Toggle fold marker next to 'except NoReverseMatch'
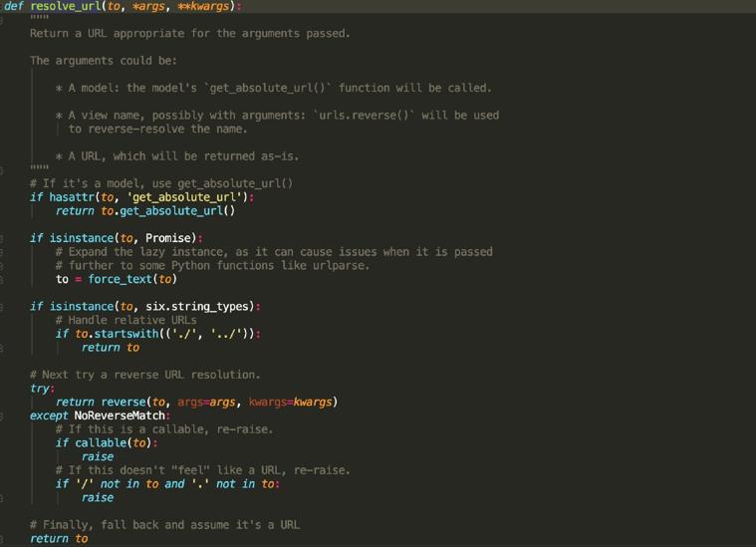756x547 pixels. click(x=3, y=415)
